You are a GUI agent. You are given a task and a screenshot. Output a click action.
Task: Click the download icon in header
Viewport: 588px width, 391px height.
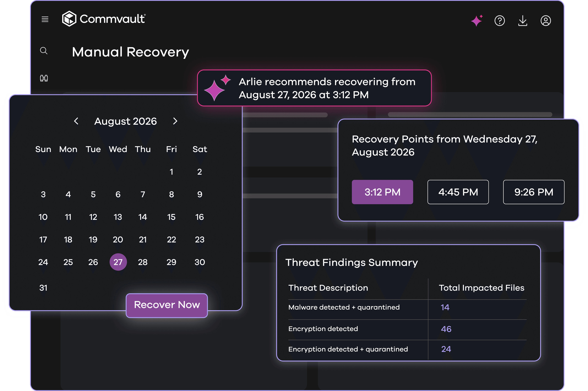pos(523,21)
